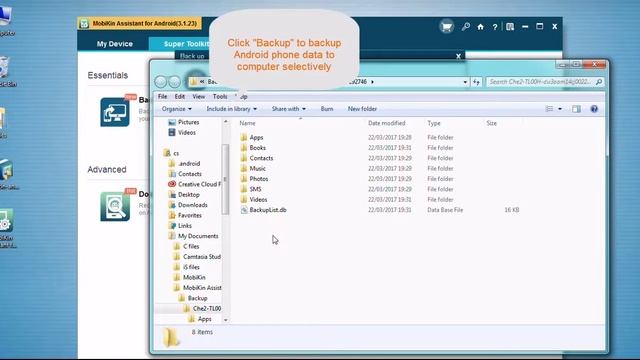Image resolution: width=640 pixels, height=360 pixels.
Task: Sort by the Type column header
Action: (434, 123)
